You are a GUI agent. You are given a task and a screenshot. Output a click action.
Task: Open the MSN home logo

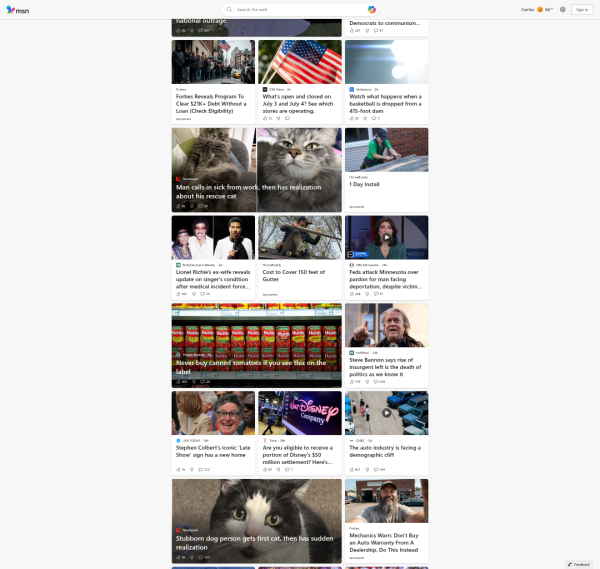click(18, 10)
